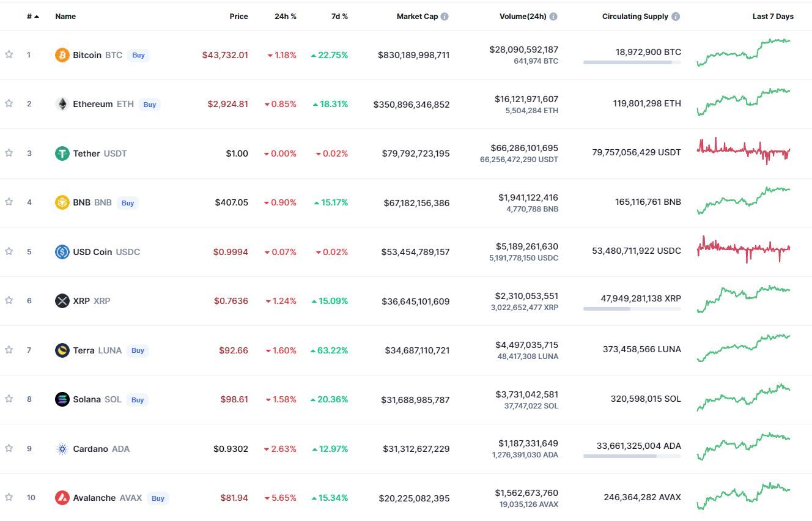
Task: Open Terra's 7-day price sparkline chart
Action: point(744,348)
